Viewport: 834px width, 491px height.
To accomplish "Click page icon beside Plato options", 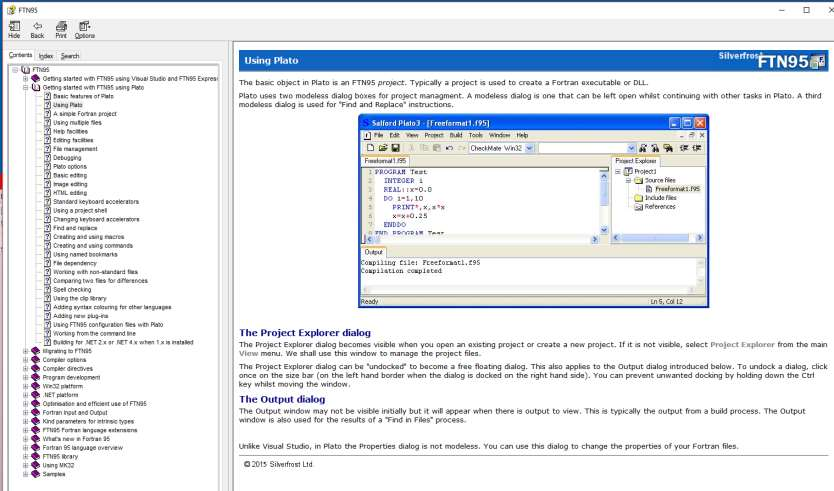I will click(47, 167).
